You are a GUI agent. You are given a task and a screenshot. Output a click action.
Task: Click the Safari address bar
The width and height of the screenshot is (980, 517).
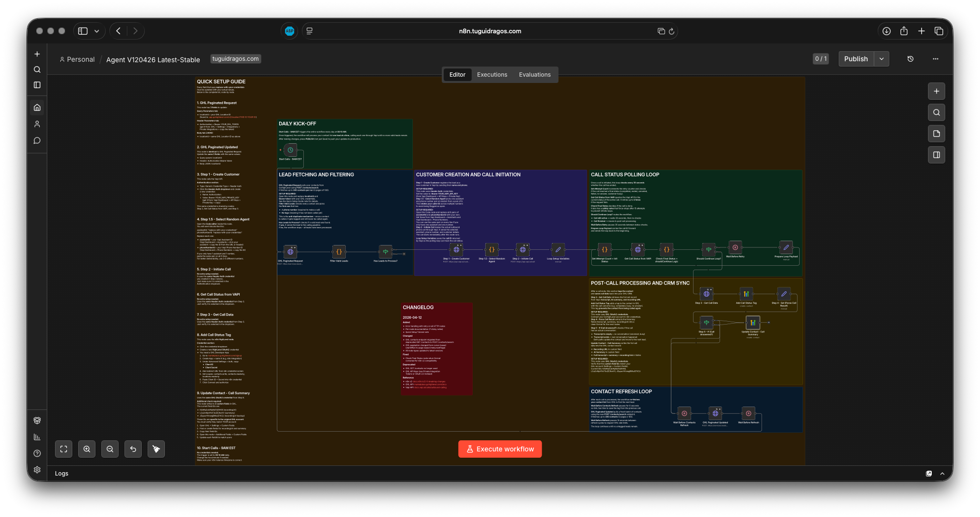click(490, 31)
